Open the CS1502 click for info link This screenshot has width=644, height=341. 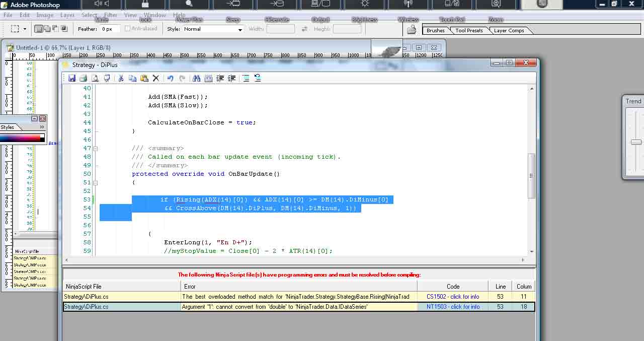point(453,297)
